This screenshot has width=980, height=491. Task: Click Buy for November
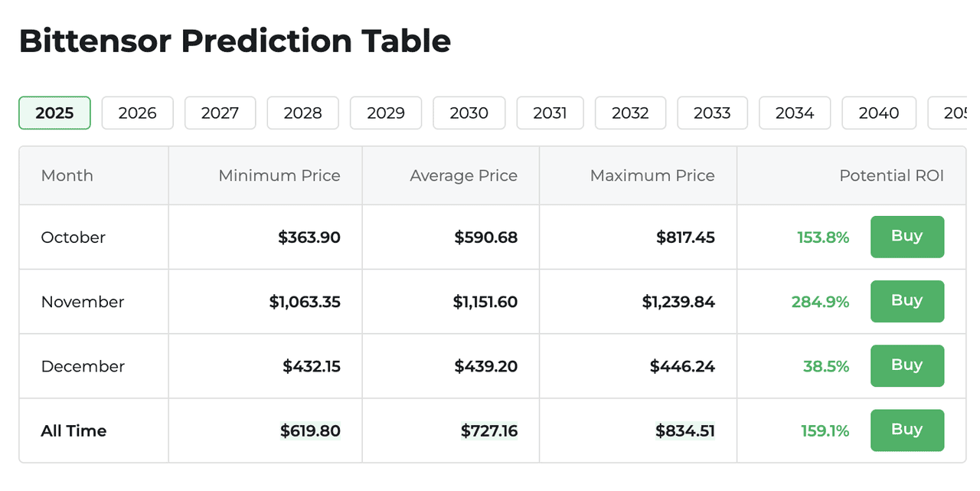pos(907,301)
